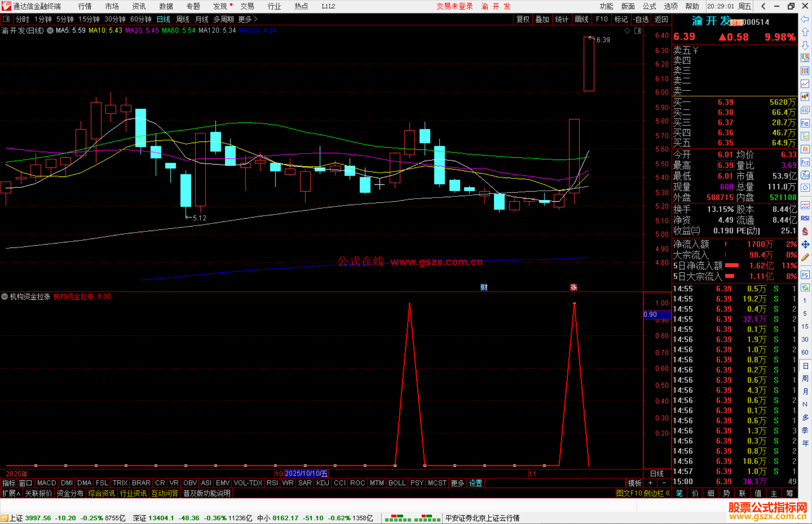The width and height of the screenshot is (812, 524).
Task: Expand the 扩展 panel at bottom
Action: tap(11, 493)
